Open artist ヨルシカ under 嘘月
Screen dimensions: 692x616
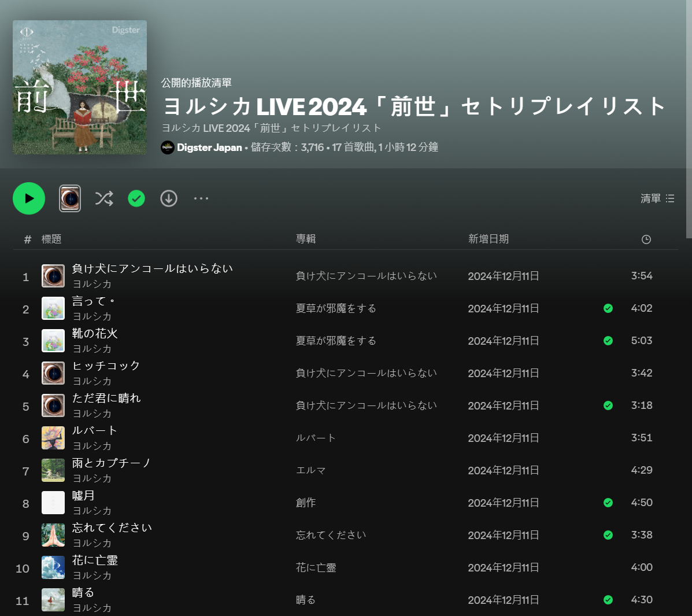pyautogui.click(x=92, y=511)
